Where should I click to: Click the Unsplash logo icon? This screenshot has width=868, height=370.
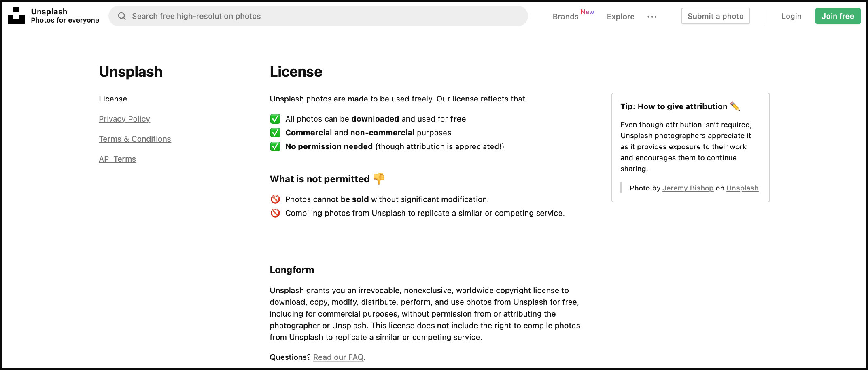tap(17, 16)
